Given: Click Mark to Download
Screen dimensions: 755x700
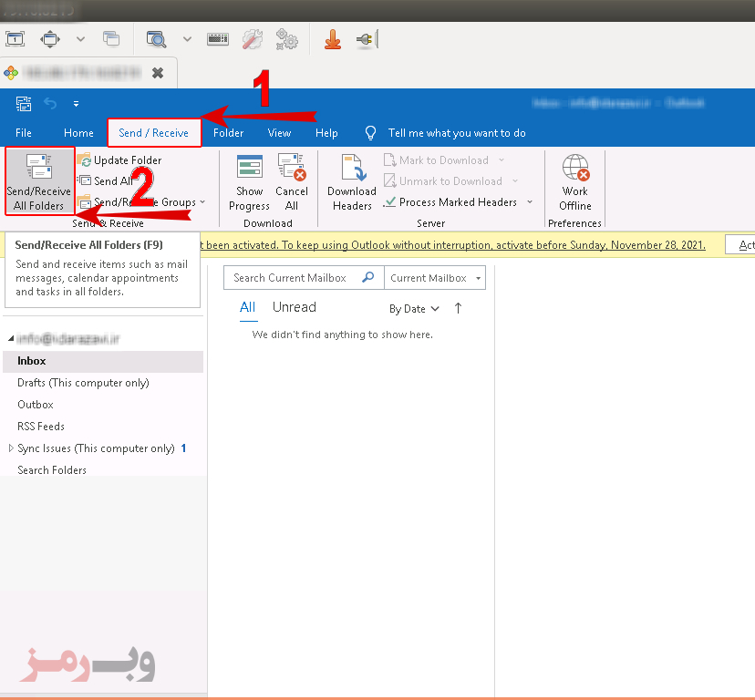Looking at the screenshot, I should (437, 160).
